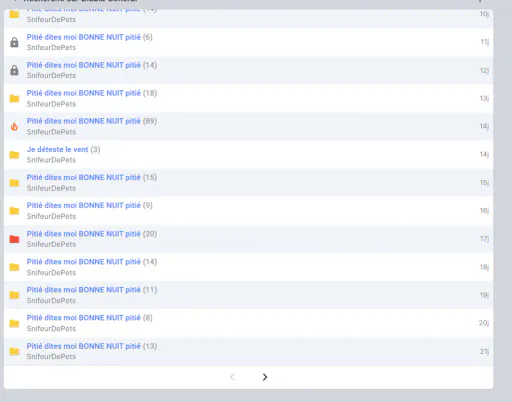The width and height of the screenshot is (512, 402).
Task: Open the BONNE NUIT topic with (9) replies
Action: [84, 205]
